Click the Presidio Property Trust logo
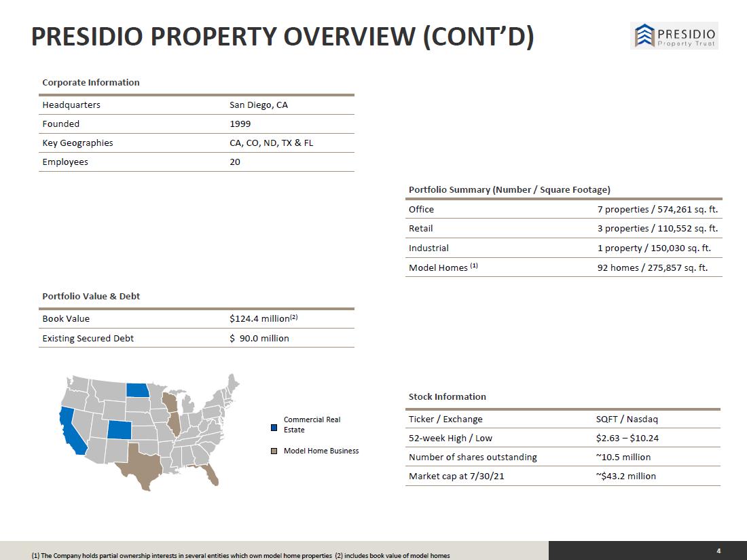 [x=674, y=36]
